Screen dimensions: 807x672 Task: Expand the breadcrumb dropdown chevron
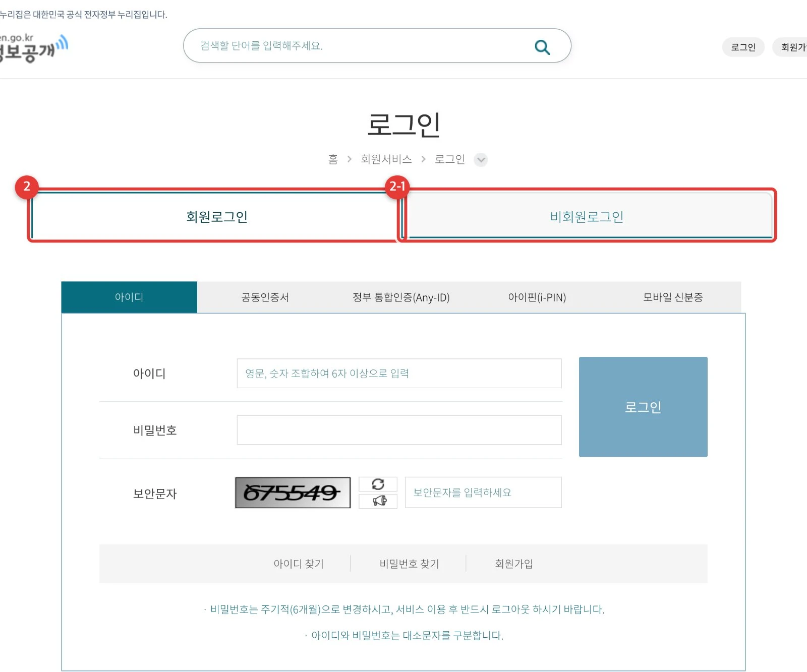(481, 160)
